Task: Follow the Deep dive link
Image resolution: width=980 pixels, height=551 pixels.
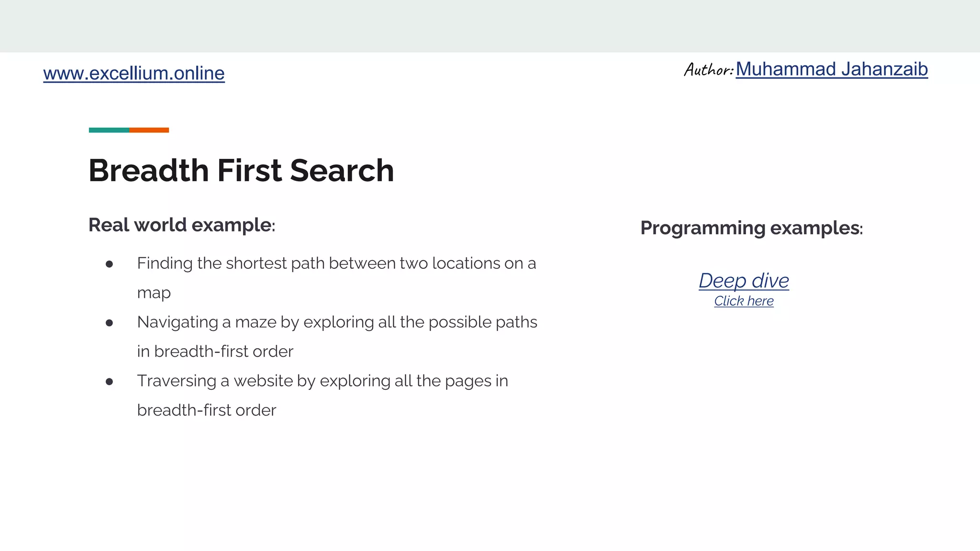Action: click(x=744, y=280)
